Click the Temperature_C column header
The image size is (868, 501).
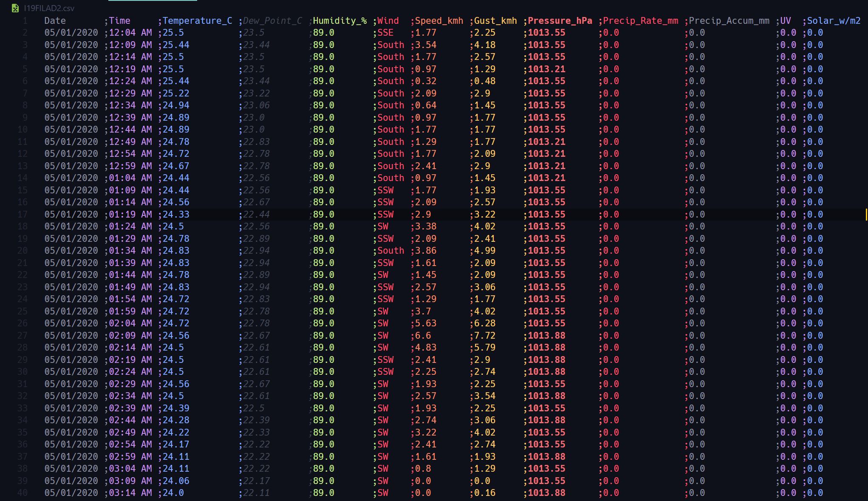(x=197, y=21)
